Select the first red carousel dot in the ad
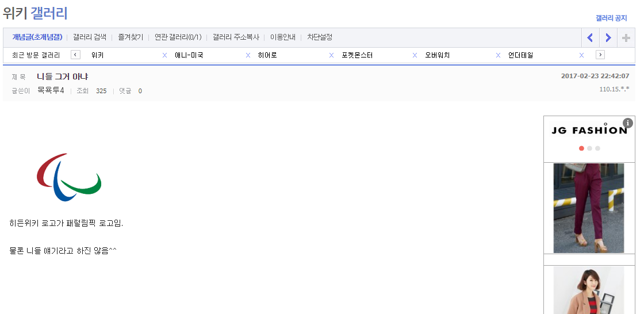This screenshot has width=644, height=314. 581,148
